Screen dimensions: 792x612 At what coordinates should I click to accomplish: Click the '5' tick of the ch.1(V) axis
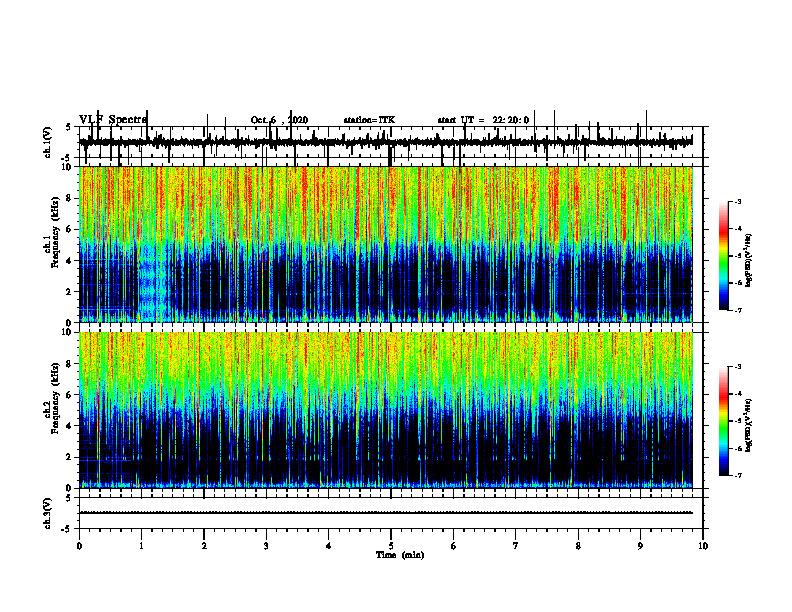pos(70,128)
